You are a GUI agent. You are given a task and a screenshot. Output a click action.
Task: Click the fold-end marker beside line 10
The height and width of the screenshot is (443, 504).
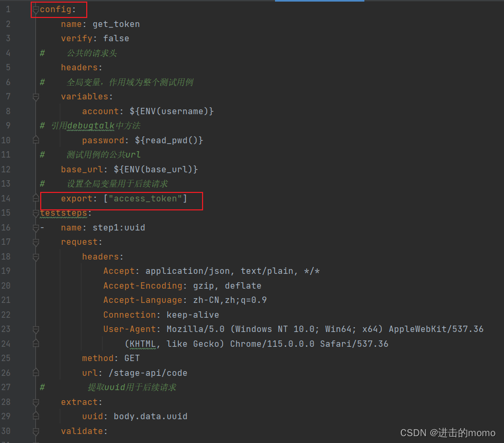coord(35,140)
